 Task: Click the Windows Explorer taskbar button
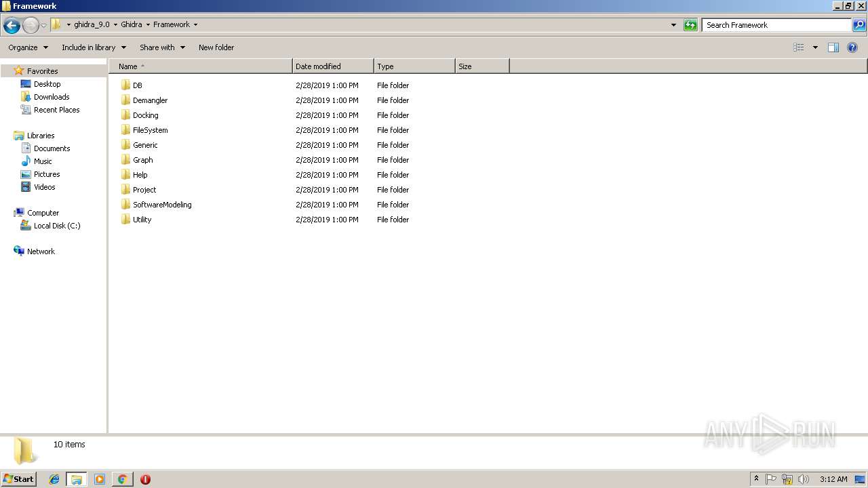(77, 479)
